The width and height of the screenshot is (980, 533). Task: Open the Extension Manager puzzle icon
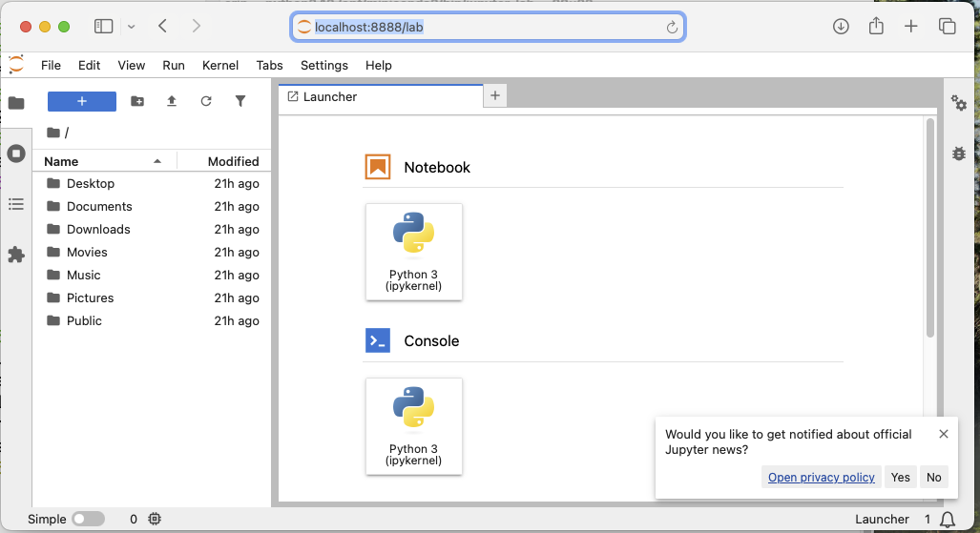[16, 255]
